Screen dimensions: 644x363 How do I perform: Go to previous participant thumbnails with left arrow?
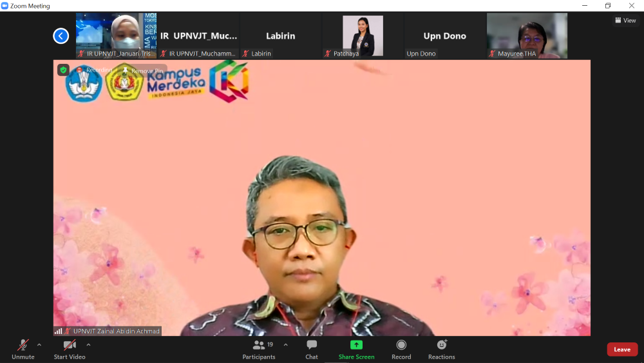(61, 36)
